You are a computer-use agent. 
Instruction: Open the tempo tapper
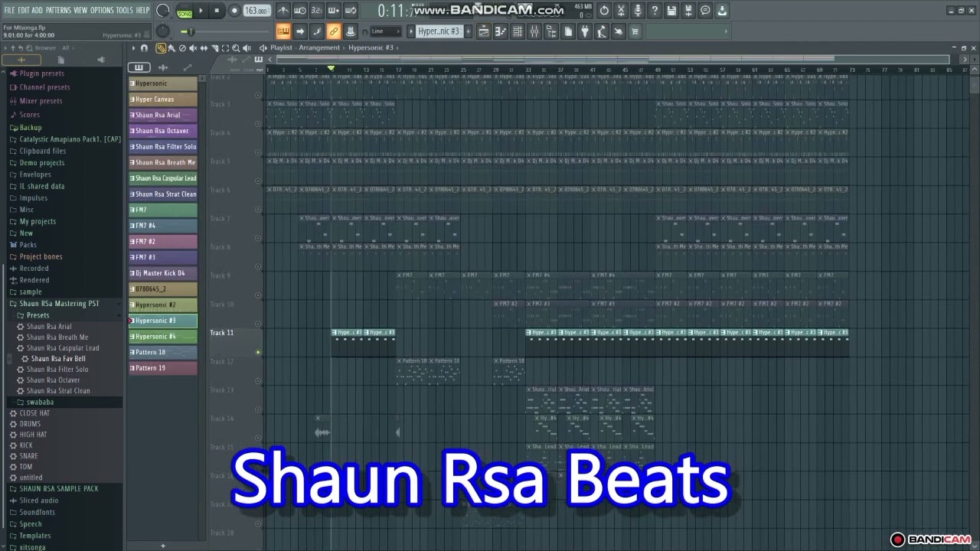point(602,31)
